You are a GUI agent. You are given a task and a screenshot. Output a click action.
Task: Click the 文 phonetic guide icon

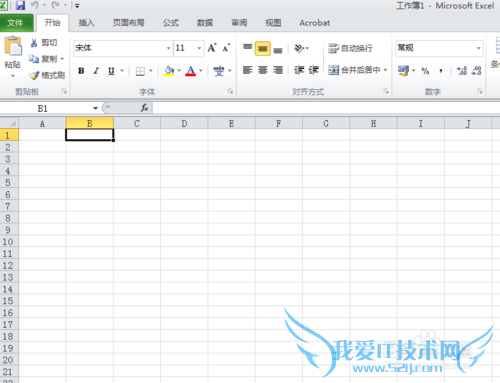tap(219, 71)
